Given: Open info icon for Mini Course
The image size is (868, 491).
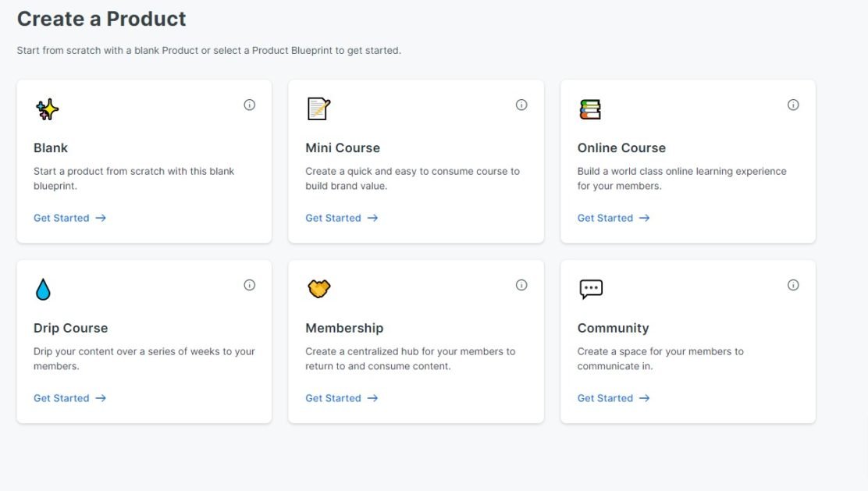Looking at the screenshot, I should [521, 105].
